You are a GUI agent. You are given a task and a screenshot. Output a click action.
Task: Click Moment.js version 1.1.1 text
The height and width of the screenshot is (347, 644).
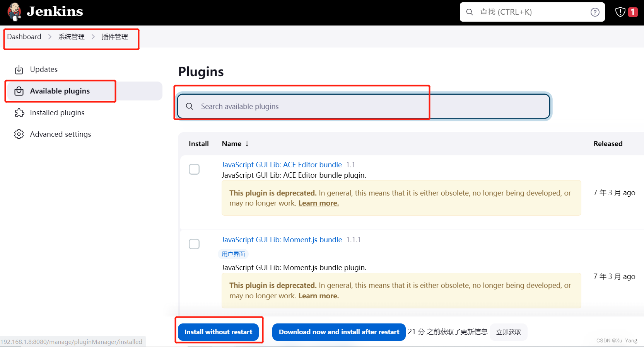tap(354, 240)
